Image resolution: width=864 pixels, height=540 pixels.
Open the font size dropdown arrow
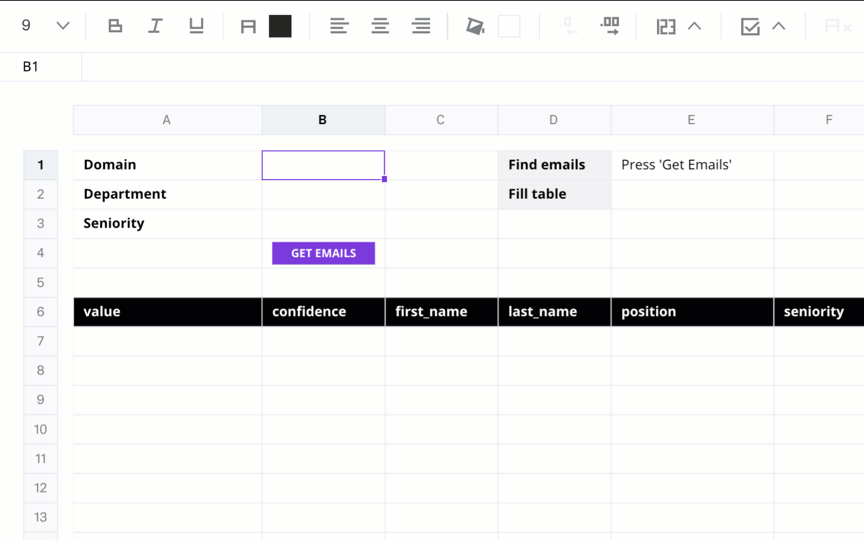point(63,25)
